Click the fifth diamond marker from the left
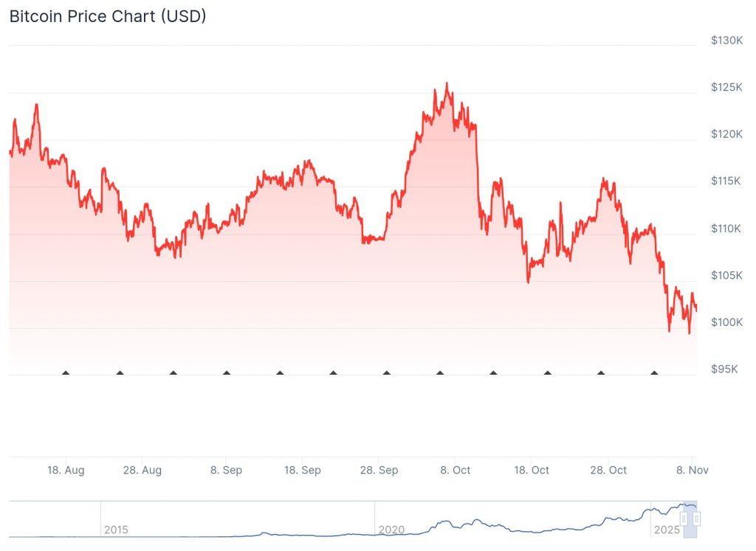 coord(280,372)
